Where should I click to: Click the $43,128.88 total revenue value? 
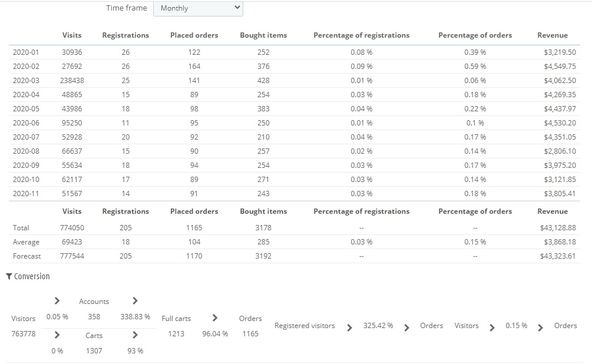(x=557, y=228)
